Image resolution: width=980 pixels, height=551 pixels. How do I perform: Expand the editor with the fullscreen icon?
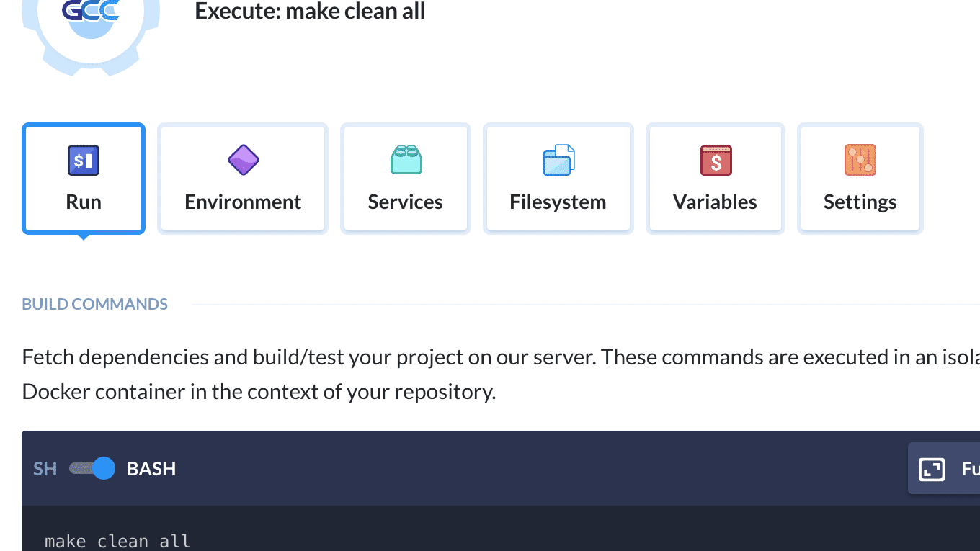click(x=932, y=469)
